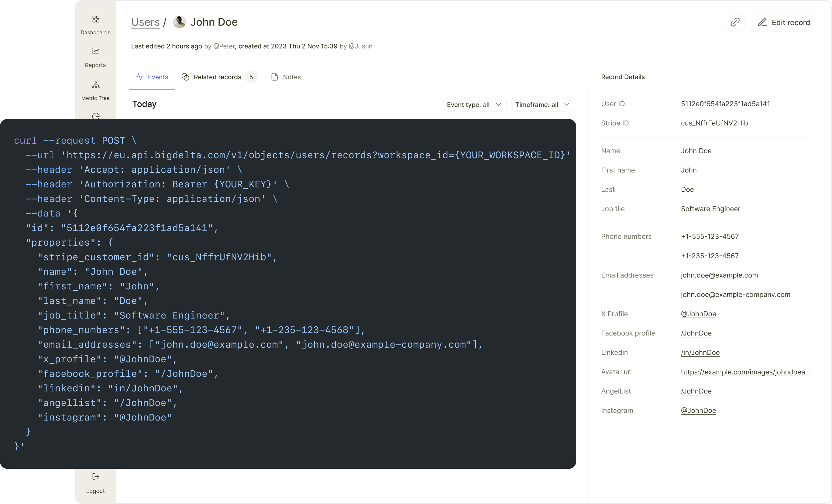Open Dashboards from the sidebar
This screenshot has height=504, width=832.
[x=95, y=25]
